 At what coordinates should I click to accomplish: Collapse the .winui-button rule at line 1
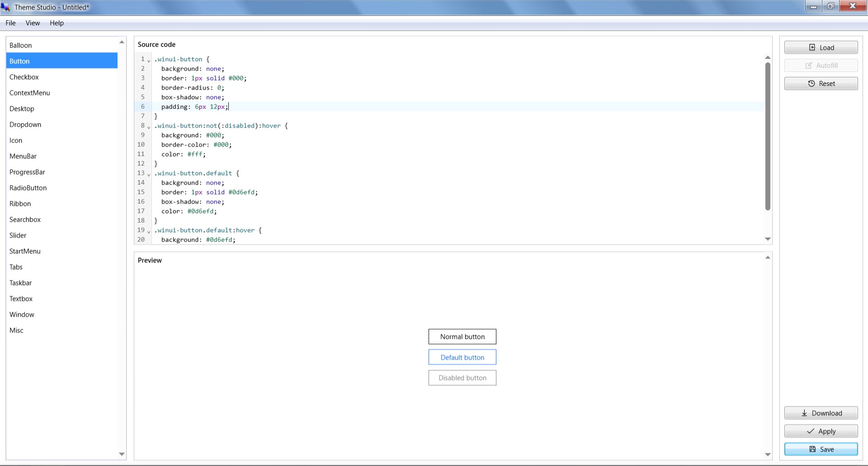(x=149, y=60)
